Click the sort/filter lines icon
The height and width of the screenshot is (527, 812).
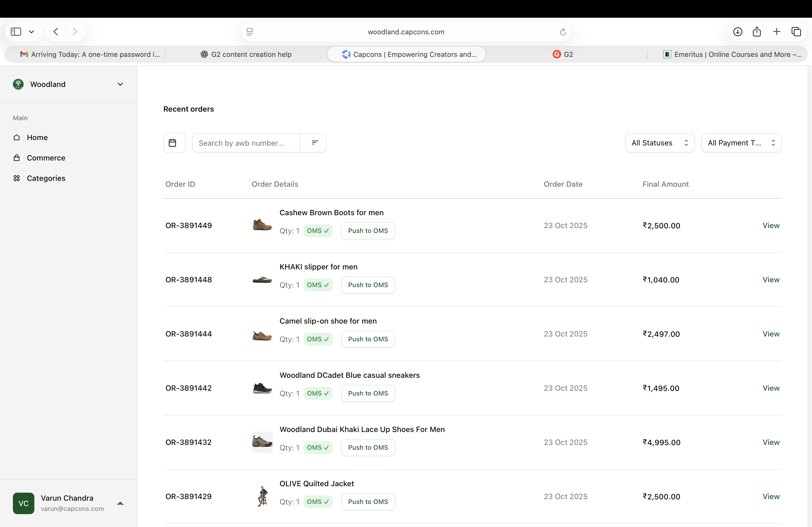314,143
